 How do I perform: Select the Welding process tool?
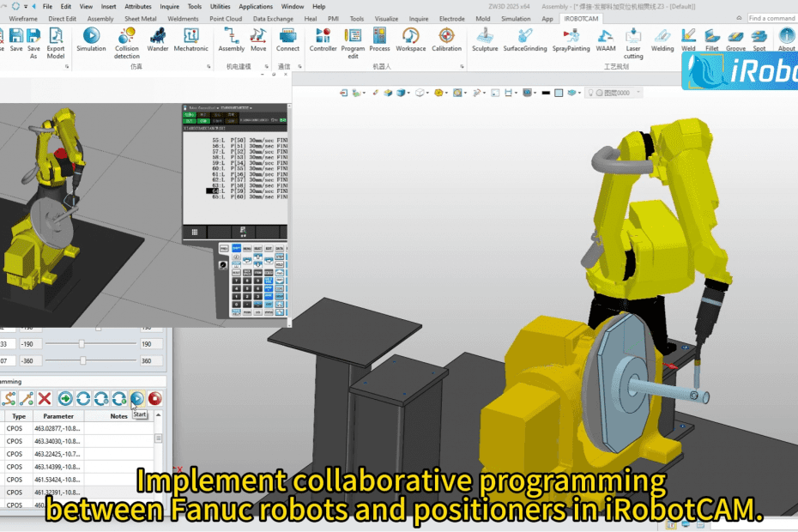click(x=662, y=40)
